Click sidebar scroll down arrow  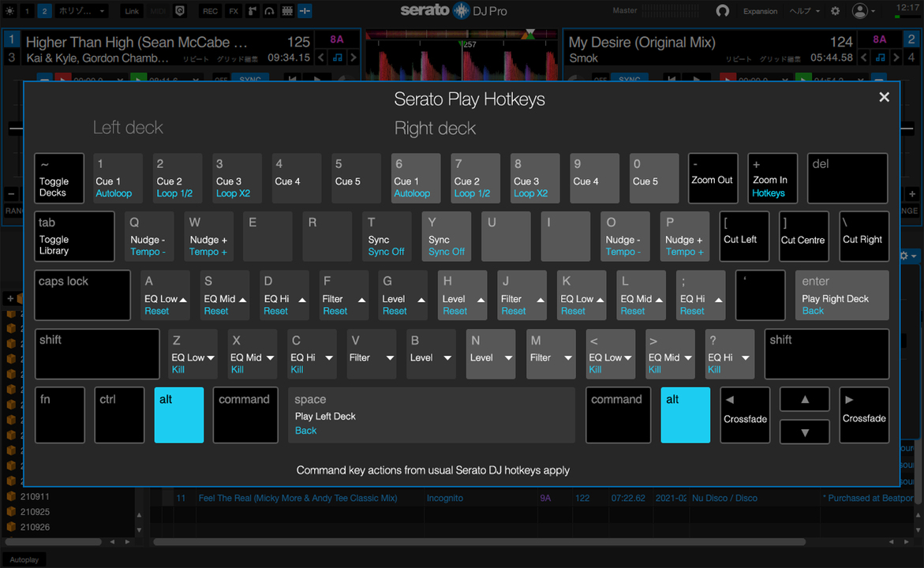[139, 529]
